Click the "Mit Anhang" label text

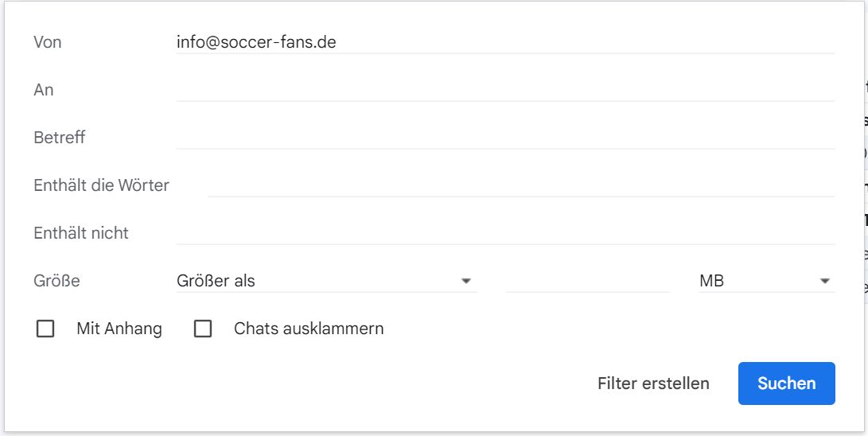point(119,329)
